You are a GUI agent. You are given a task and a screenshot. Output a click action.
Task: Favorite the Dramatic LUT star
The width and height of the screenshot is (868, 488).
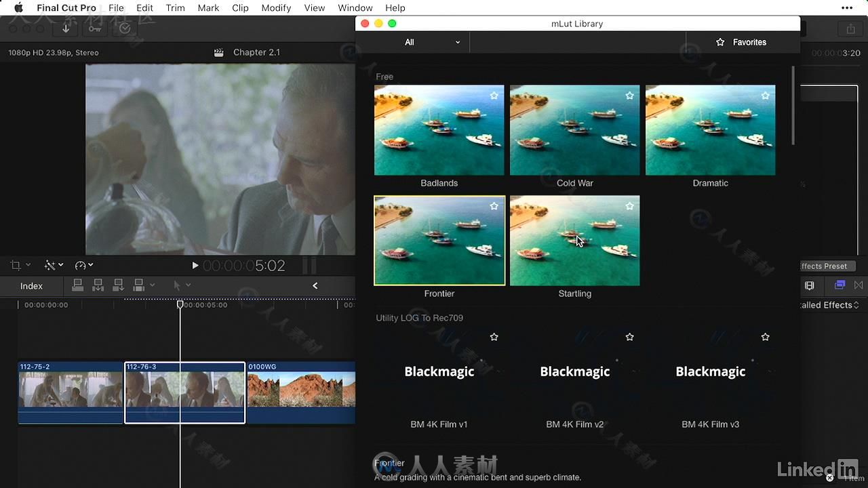click(766, 96)
